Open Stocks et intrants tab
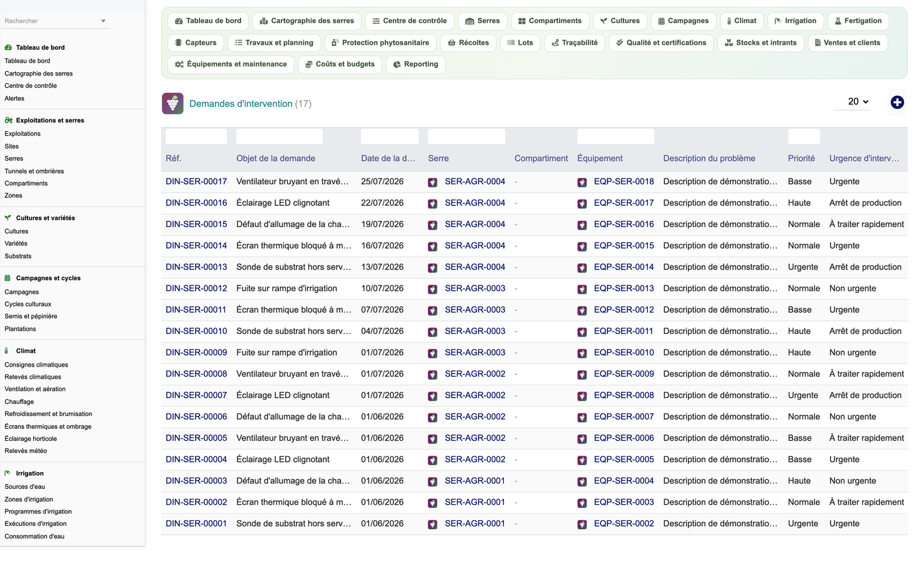This screenshot has width=924, height=572. (x=761, y=43)
